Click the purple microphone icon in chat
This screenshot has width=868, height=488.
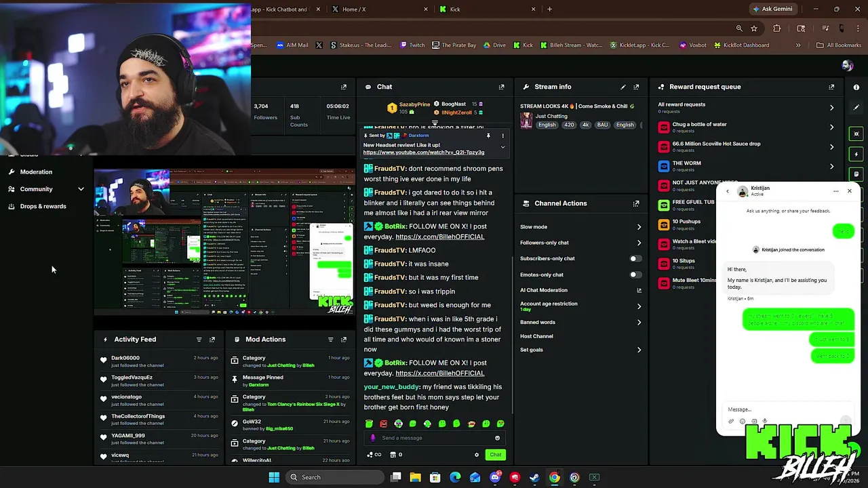372,438
